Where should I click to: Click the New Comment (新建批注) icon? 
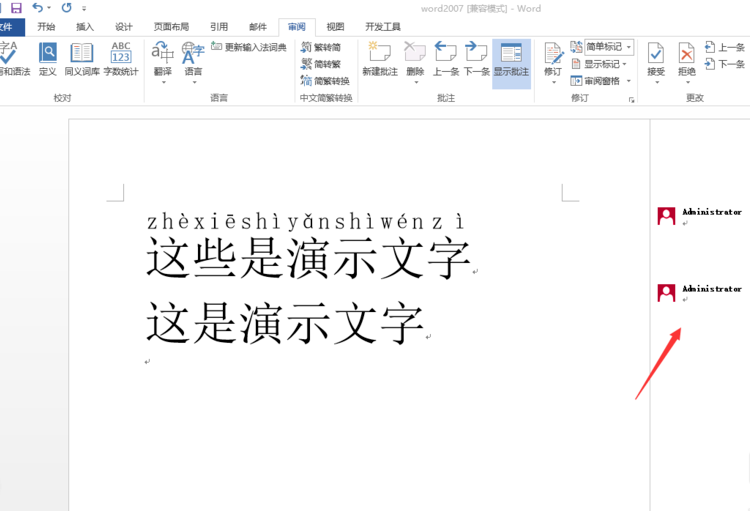(x=380, y=52)
